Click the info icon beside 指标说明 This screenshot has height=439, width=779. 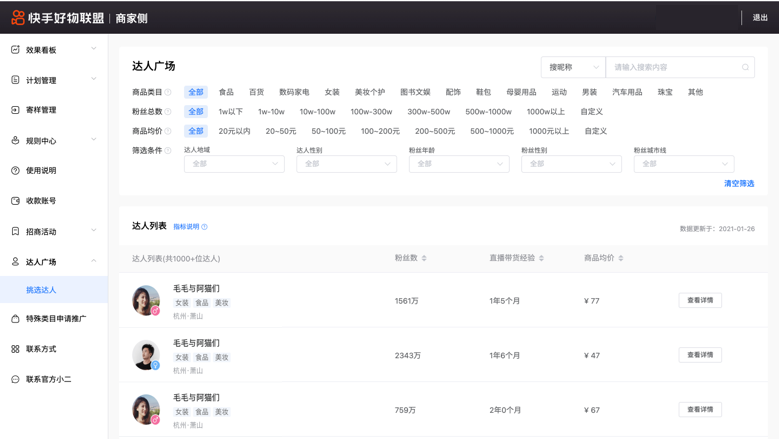pos(205,227)
